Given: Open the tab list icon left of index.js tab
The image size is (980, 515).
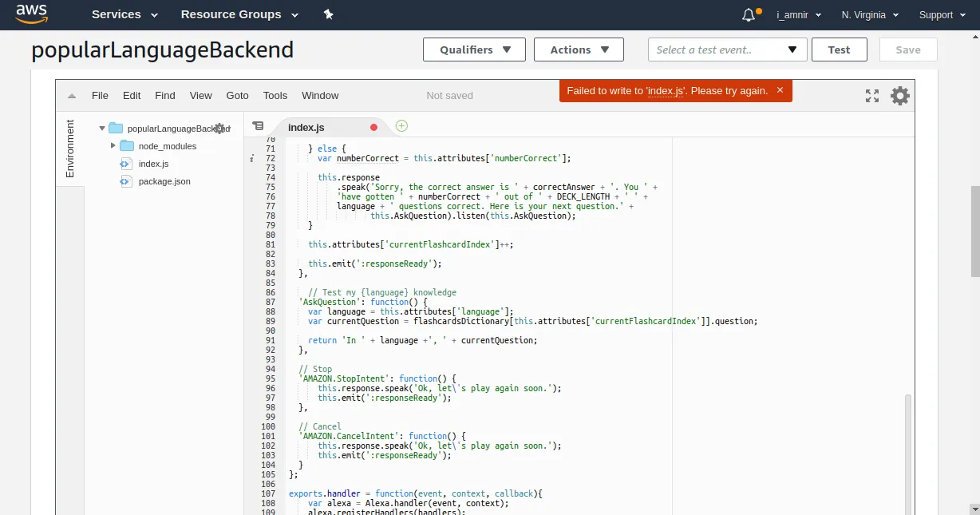Looking at the screenshot, I should click(x=258, y=126).
